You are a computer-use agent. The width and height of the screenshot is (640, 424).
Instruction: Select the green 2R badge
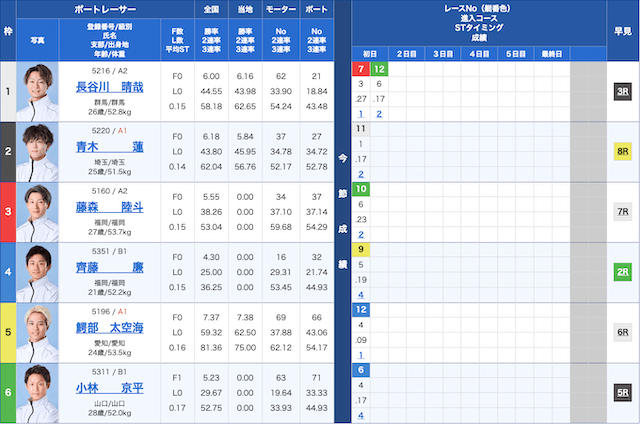point(621,272)
